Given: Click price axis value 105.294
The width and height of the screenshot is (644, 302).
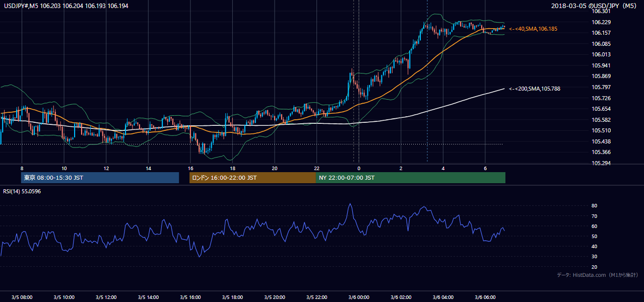Looking at the screenshot, I should point(601,163).
